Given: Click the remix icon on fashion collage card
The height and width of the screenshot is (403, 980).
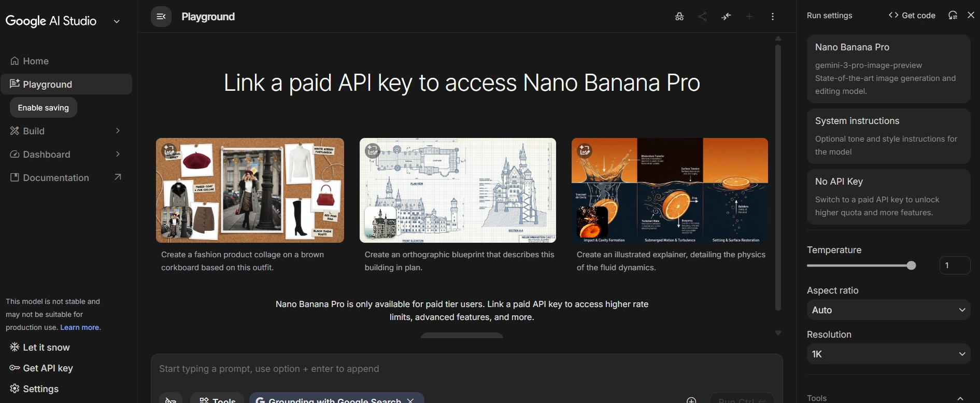Looking at the screenshot, I should [x=169, y=151].
